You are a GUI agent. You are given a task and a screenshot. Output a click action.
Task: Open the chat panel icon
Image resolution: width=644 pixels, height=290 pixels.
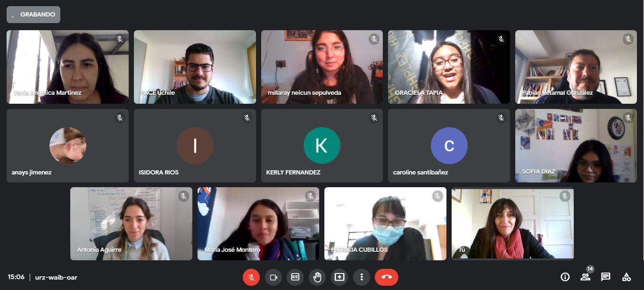[606, 277]
